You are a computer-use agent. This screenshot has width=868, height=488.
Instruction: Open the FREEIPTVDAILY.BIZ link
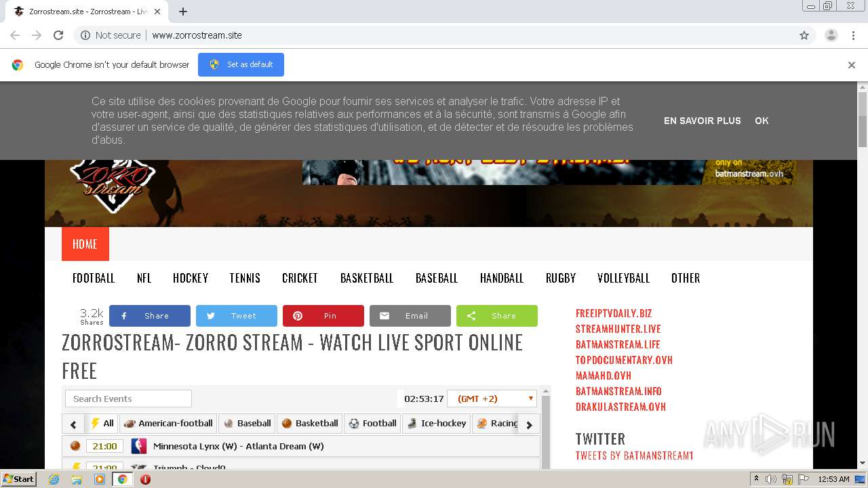614,313
